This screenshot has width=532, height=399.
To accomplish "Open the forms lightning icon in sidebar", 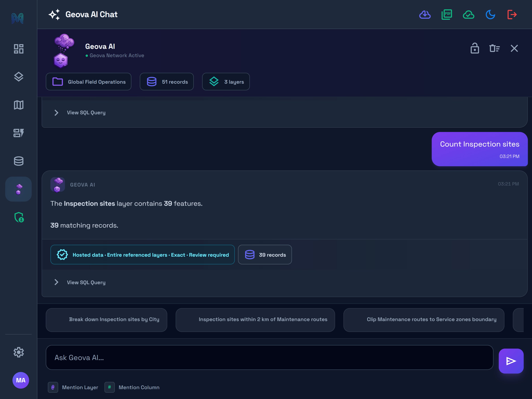I will 19,133.
